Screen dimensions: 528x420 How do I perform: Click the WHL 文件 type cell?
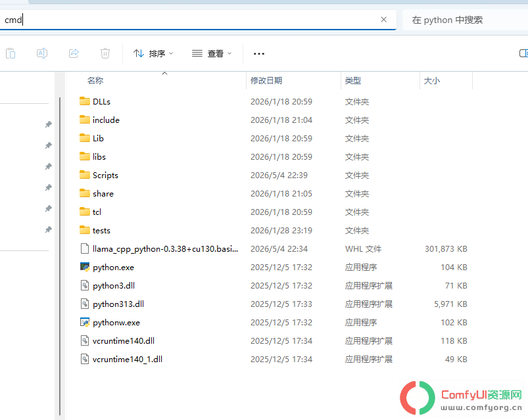[x=363, y=249]
